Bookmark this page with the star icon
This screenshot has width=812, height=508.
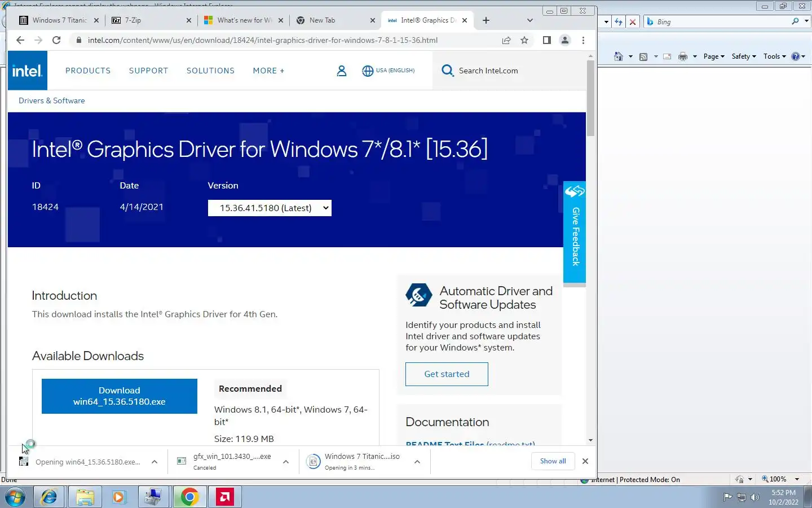pos(524,40)
